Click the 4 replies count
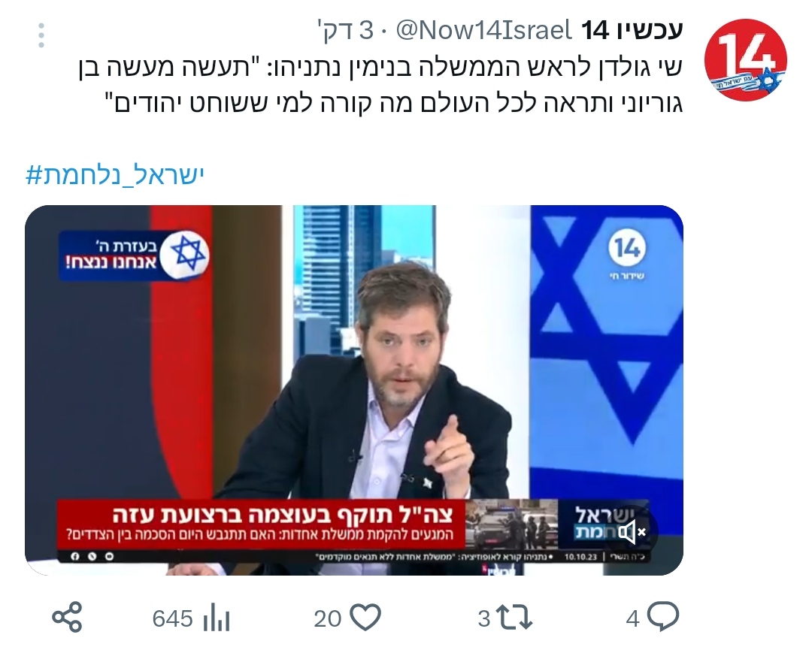Image resolution: width=812 pixels, height=653 pixels. (632, 618)
